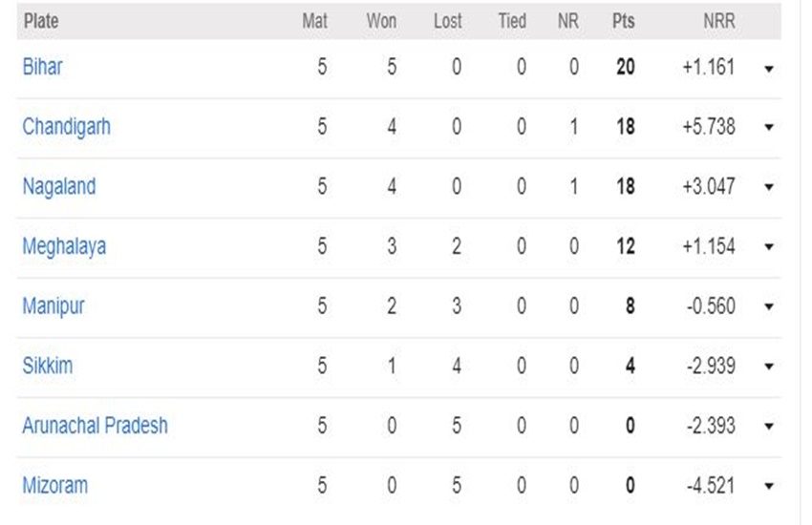Expand the Chandigarh row dropdown arrow
The height and width of the screenshot is (525, 812).
(768, 127)
